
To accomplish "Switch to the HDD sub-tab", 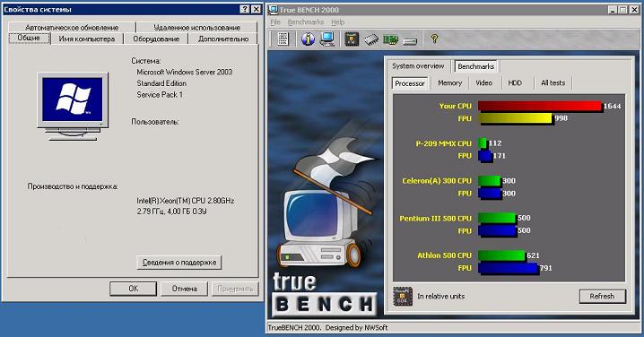I will click(515, 83).
